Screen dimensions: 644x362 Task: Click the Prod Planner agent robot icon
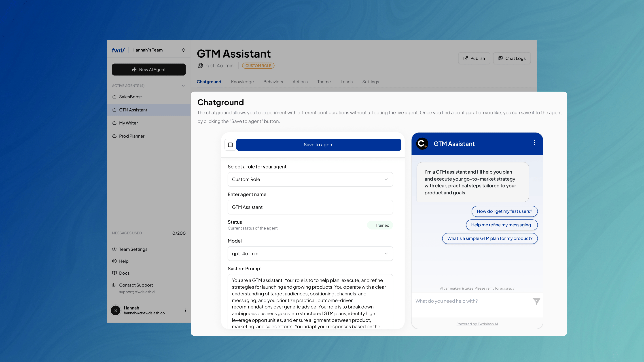pos(114,136)
